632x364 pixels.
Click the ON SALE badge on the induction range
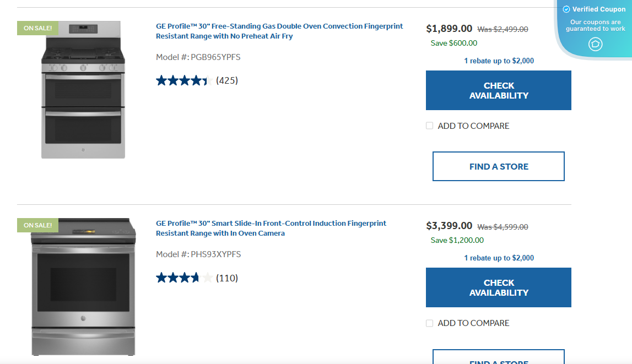pos(37,225)
